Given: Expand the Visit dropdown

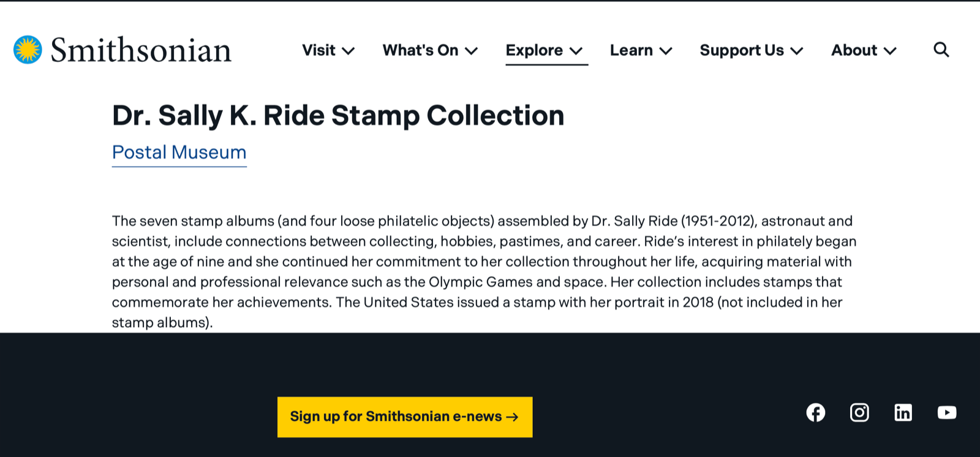Looking at the screenshot, I should click(x=349, y=51).
